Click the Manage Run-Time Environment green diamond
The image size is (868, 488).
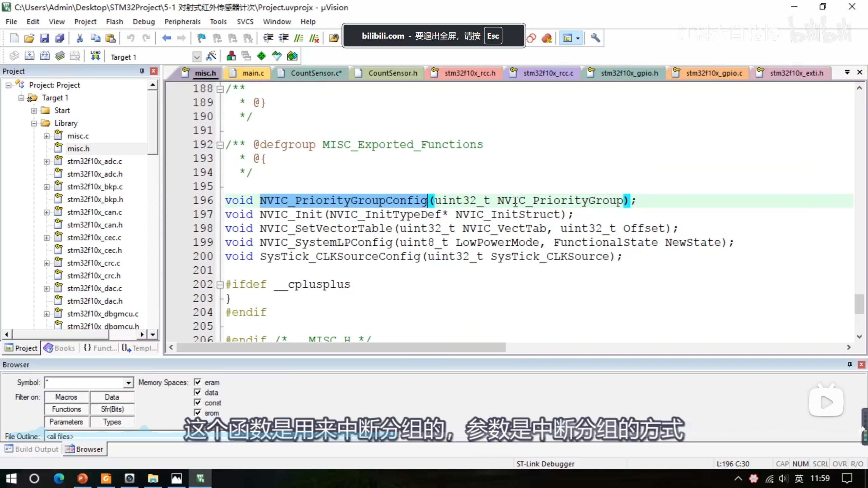click(261, 56)
